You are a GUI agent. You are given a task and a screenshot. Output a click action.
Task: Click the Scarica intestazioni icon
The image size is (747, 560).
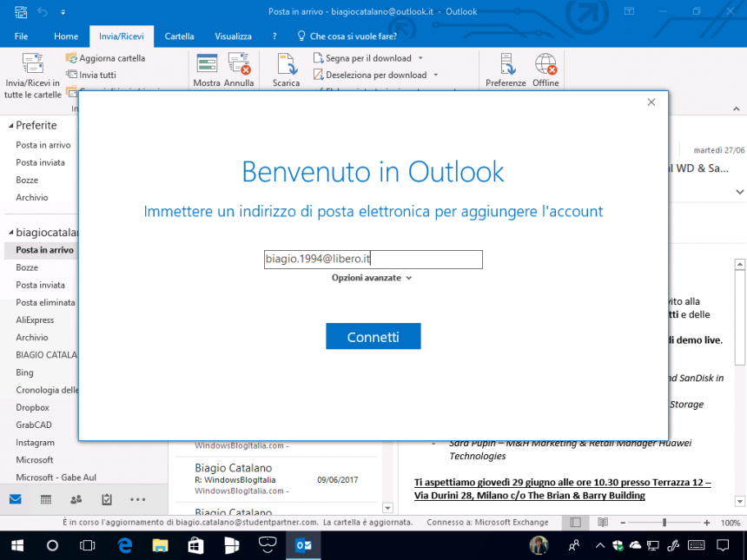coord(287,63)
